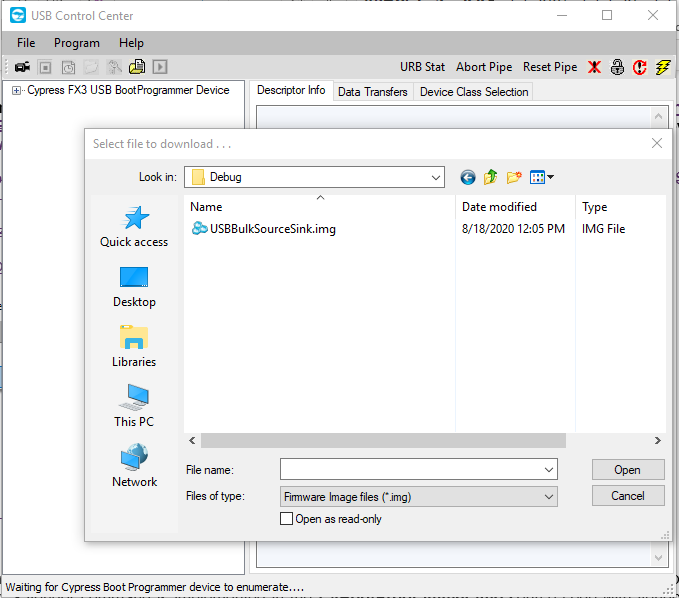This screenshot has width=679, height=598.
Task: Sort by Date modified column header
Action: 515,207
